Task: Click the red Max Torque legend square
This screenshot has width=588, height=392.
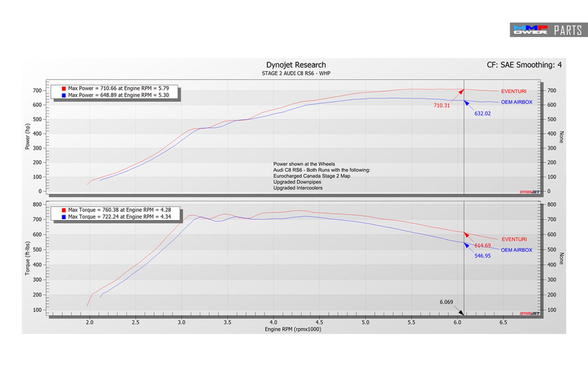Action: coord(64,210)
